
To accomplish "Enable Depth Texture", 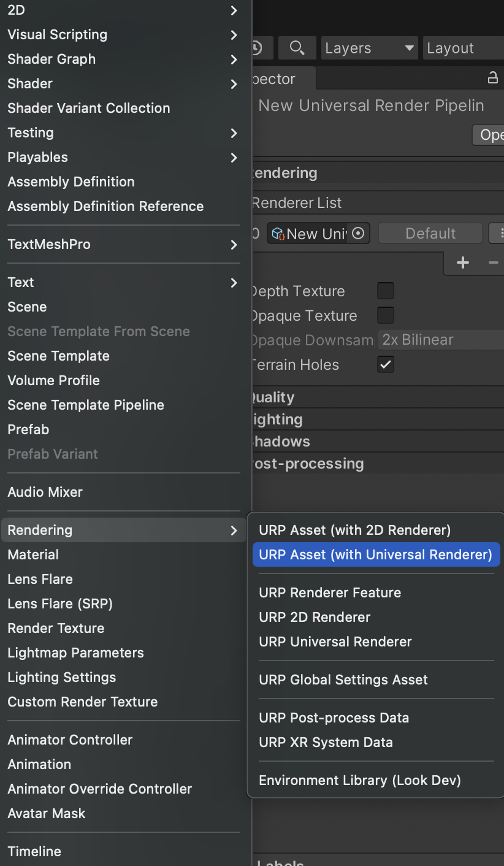I will point(385,291).
